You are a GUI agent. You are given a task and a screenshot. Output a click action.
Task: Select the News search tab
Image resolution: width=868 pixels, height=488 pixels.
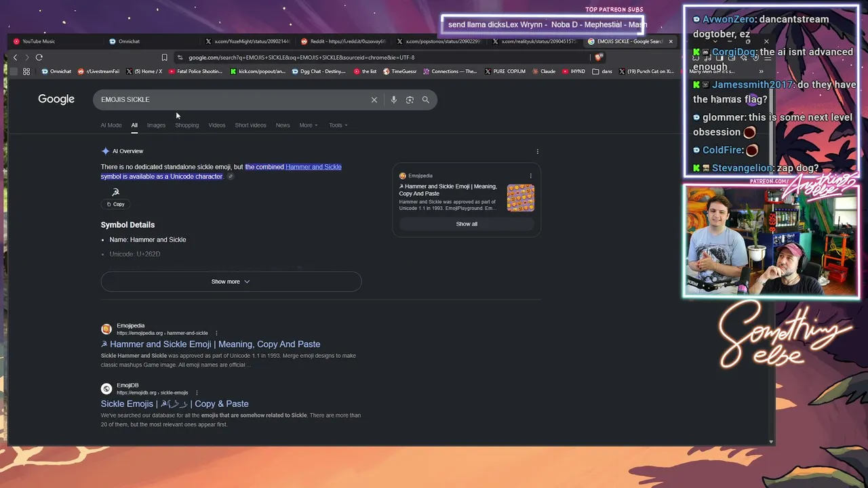point(283,125)
